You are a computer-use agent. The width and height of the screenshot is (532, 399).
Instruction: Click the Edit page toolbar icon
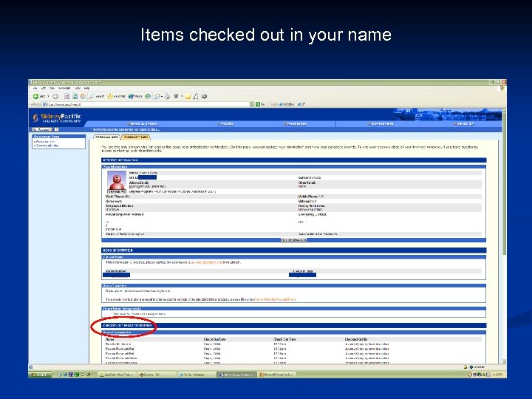(177, 96)
